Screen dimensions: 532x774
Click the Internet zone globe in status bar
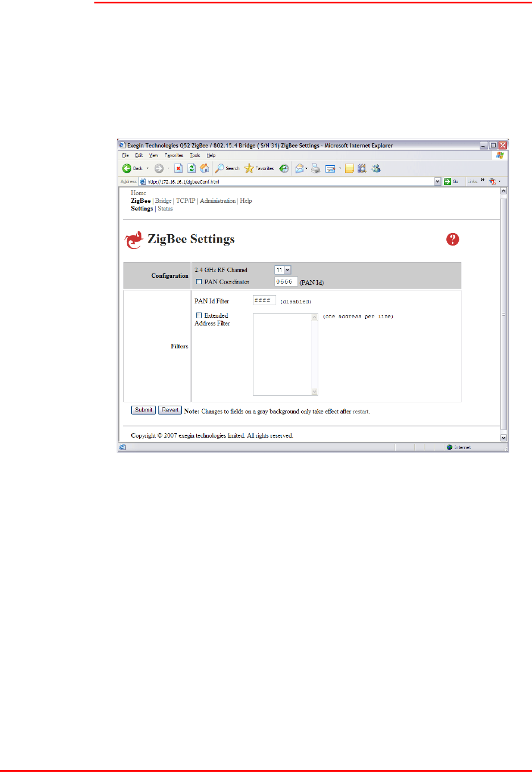(450, 447)
